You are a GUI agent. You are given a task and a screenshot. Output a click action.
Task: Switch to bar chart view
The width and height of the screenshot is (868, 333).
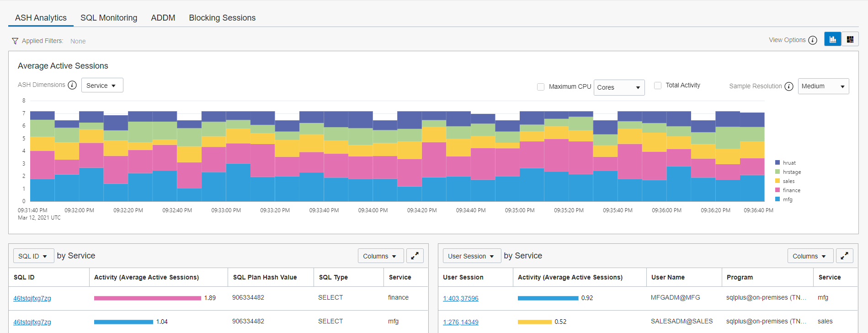pos(832,39)
